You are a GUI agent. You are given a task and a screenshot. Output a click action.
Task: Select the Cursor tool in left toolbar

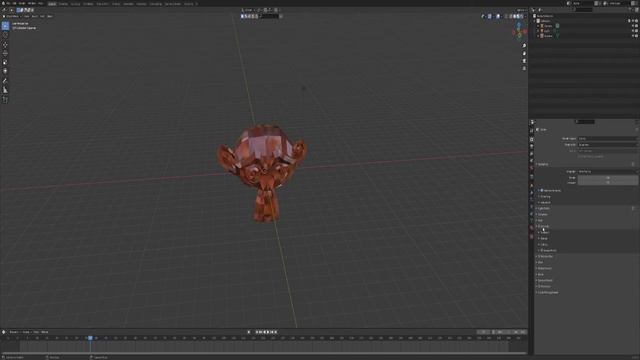[5, 36]
